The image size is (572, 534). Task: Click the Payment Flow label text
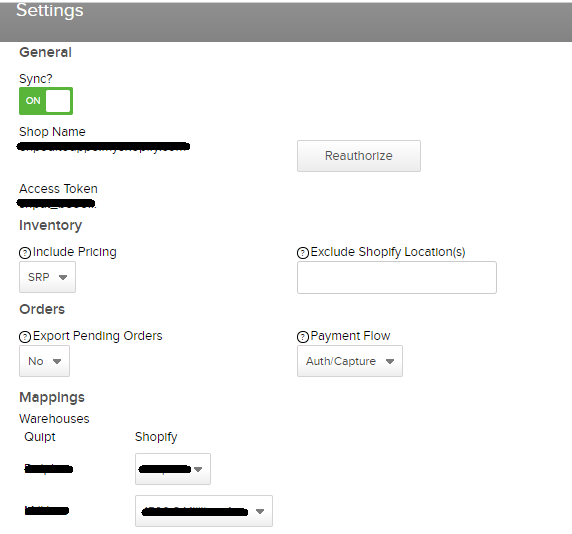350,336
